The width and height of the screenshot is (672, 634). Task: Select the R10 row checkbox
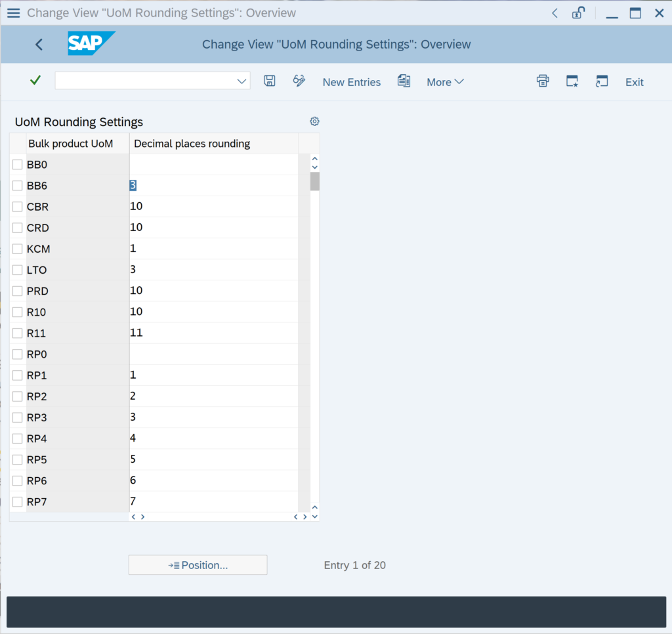[x=17, y=312]
